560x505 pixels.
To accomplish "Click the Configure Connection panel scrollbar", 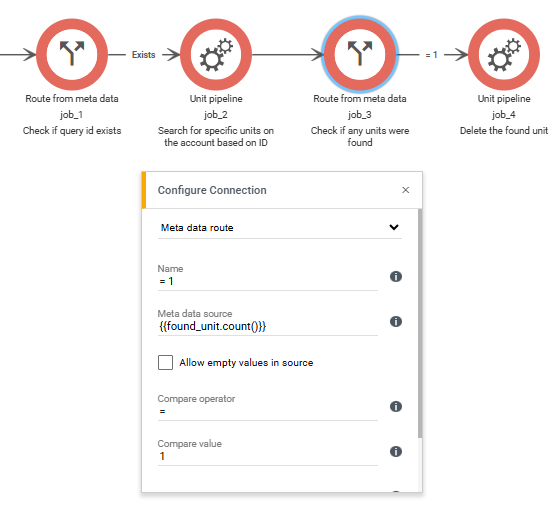I will 420,323.
